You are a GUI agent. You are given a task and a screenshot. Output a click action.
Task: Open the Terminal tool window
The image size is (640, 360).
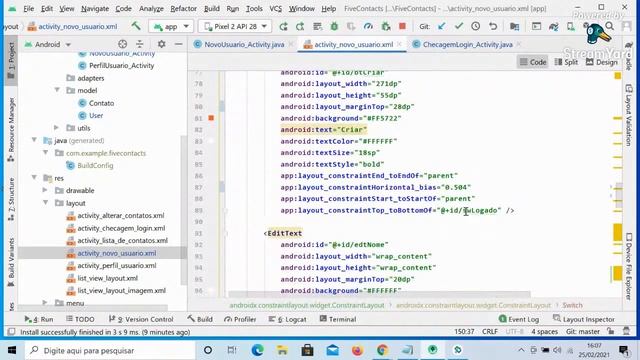[338, 319]
